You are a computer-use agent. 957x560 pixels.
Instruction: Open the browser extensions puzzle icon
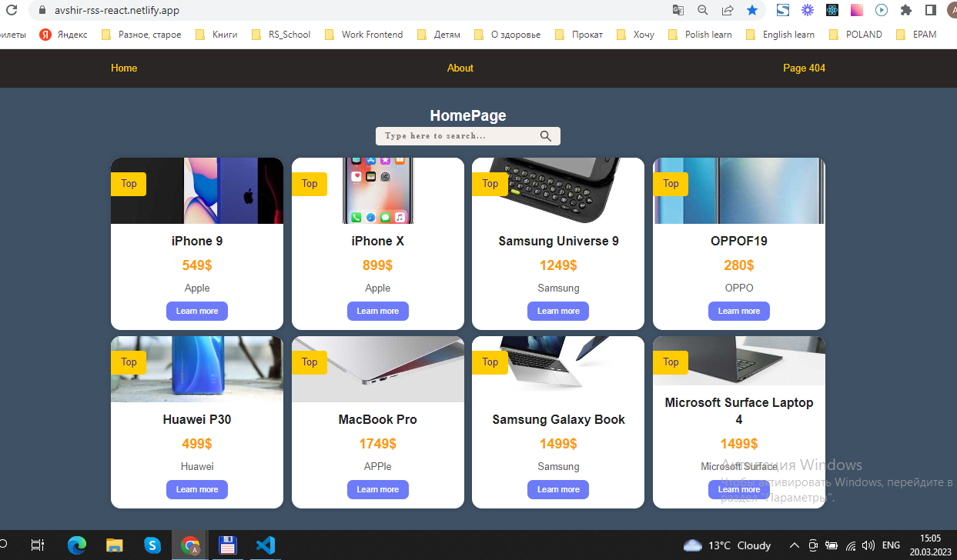[906, 10]
